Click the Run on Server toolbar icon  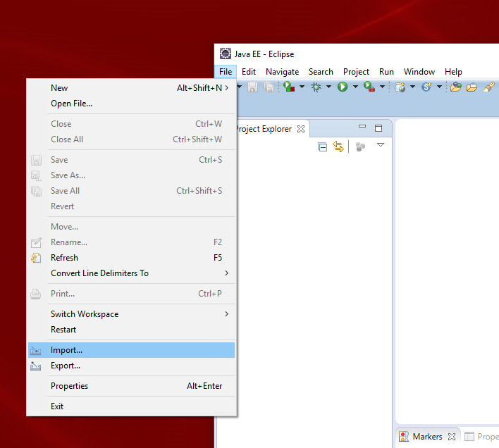[x=289, y=87]
